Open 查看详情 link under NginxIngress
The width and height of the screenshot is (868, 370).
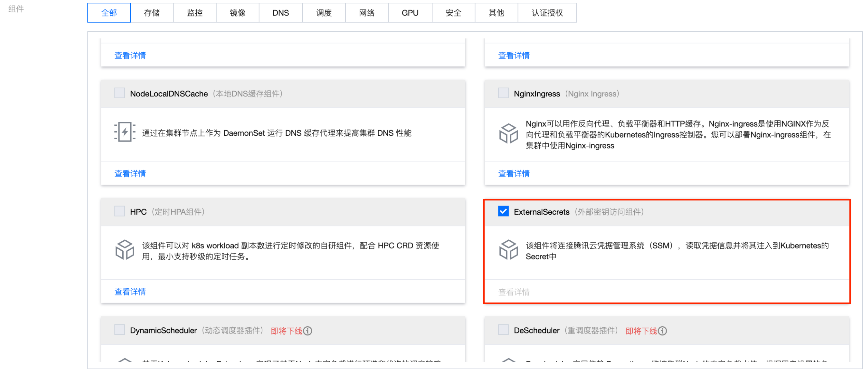click(514, 174)
